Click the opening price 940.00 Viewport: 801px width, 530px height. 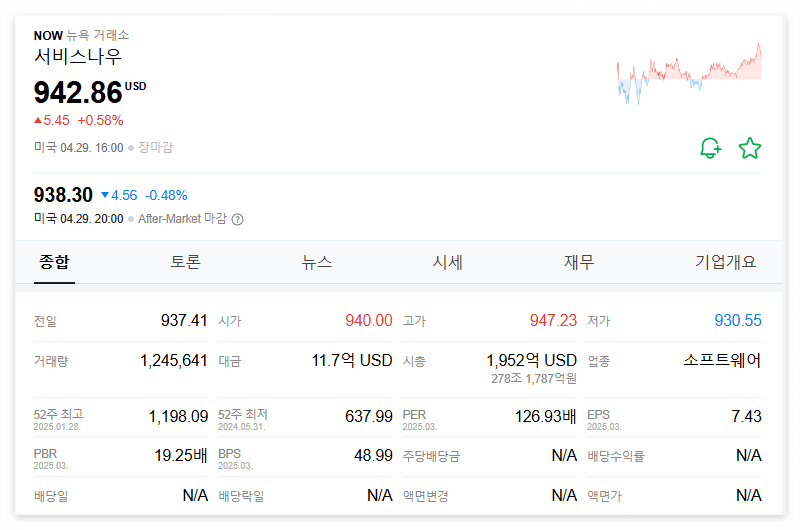pyautogui.click(x=368, y=321)
